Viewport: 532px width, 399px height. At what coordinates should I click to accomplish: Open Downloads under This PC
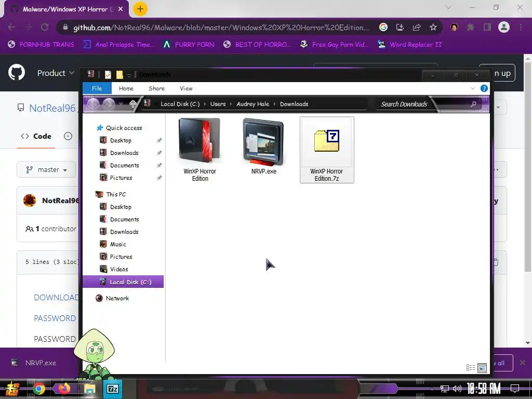pos(124,232)
